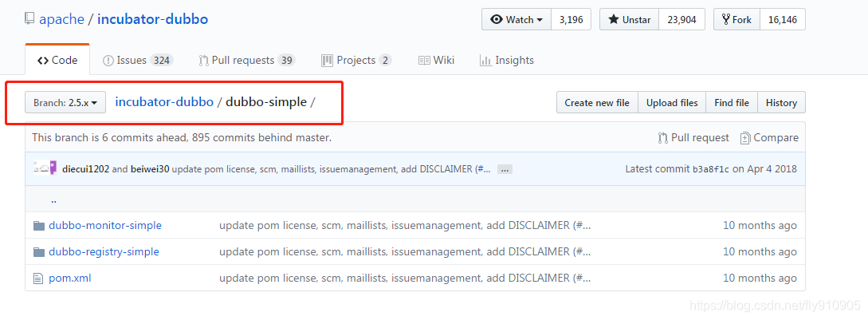Open the apache organization link
The image size is (868, 320).
61,19
